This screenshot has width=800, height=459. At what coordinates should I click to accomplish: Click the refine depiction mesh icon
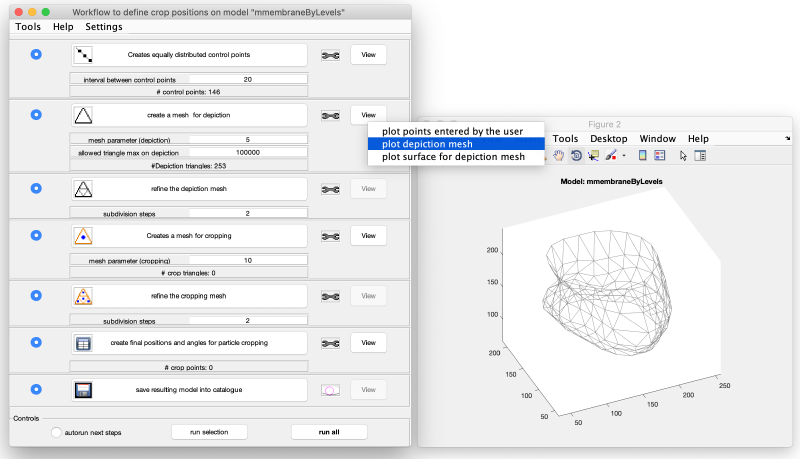pyautogui.click(x=83, y=189)
